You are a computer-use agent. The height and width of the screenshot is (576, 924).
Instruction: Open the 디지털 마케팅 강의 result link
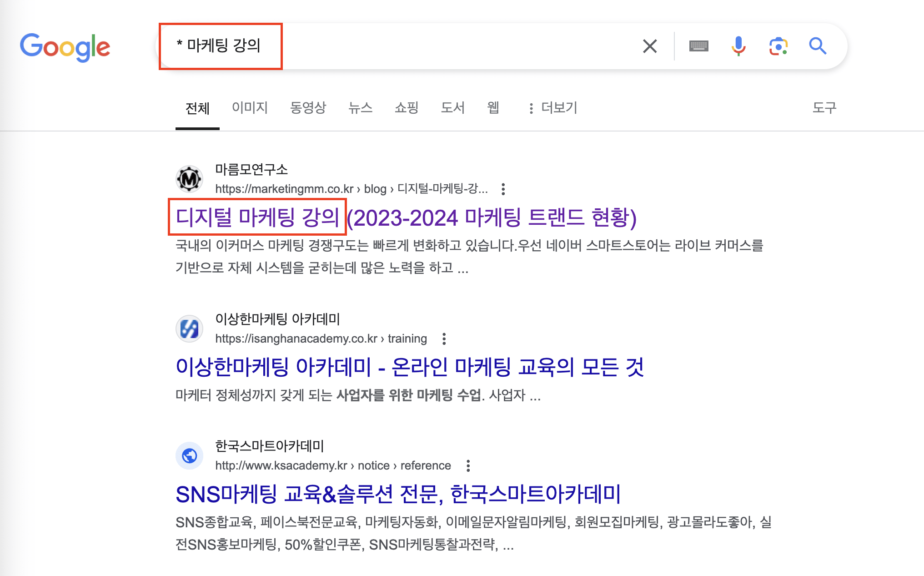(406, 217)
